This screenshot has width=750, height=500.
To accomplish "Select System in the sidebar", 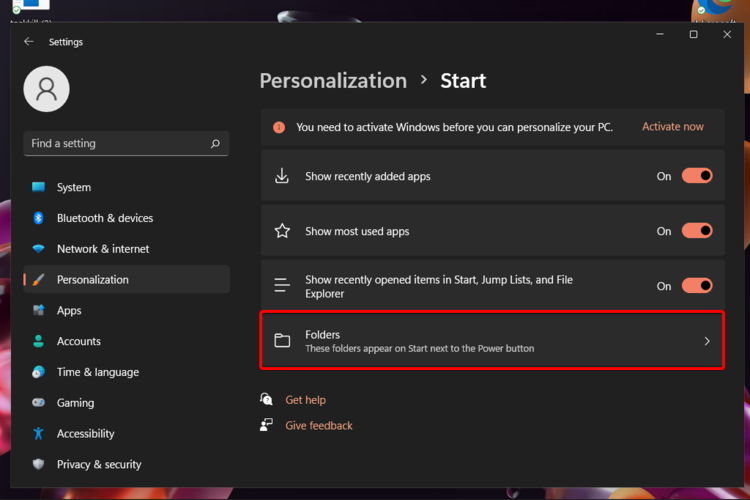I will [73, 187].
